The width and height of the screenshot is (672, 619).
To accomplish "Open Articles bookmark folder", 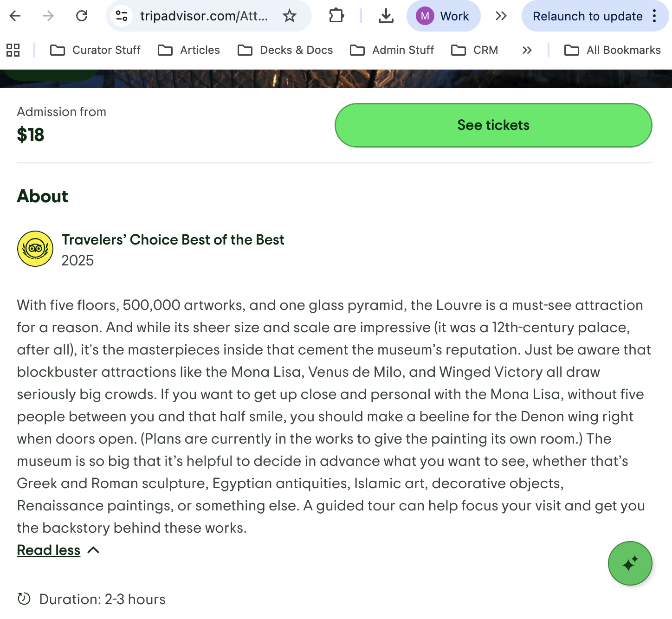I will (189, 50).
